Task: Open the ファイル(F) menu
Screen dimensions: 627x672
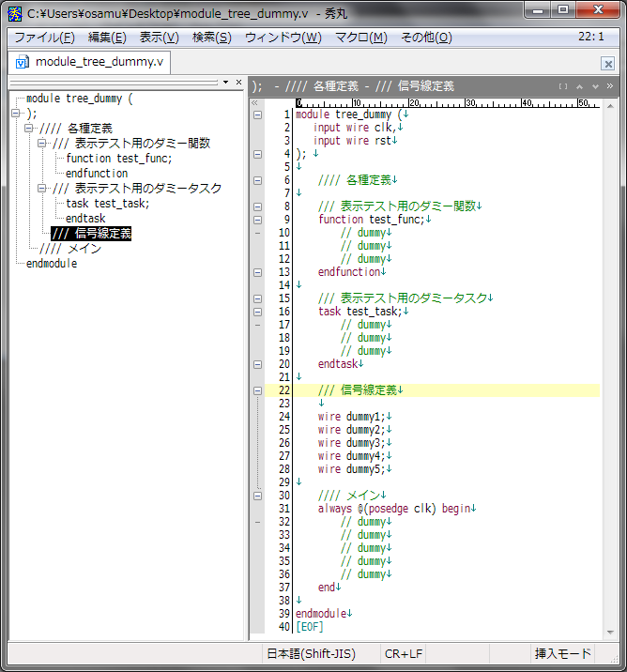Action: [x=44, y=38]
